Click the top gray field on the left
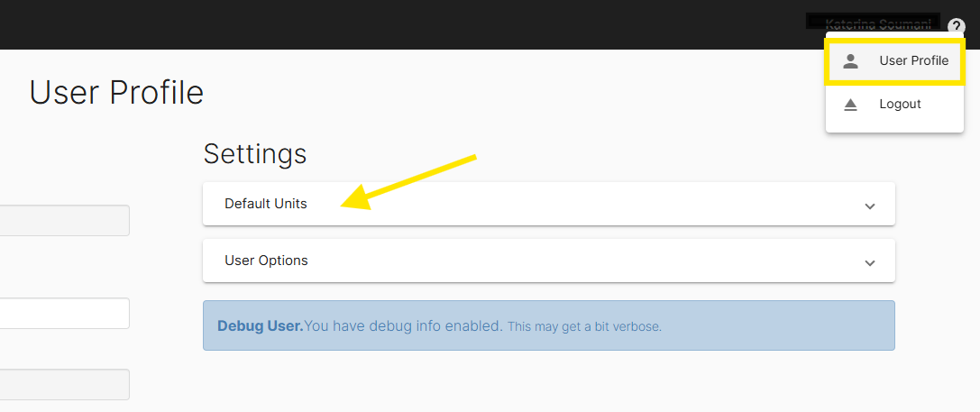This screenshot has height=412, width=980. 63,221
